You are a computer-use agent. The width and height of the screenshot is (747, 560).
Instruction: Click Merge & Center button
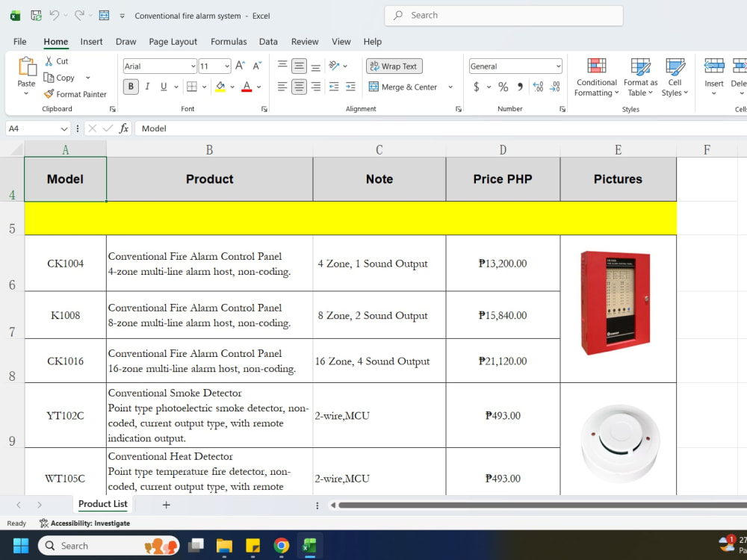pos(403,87)
